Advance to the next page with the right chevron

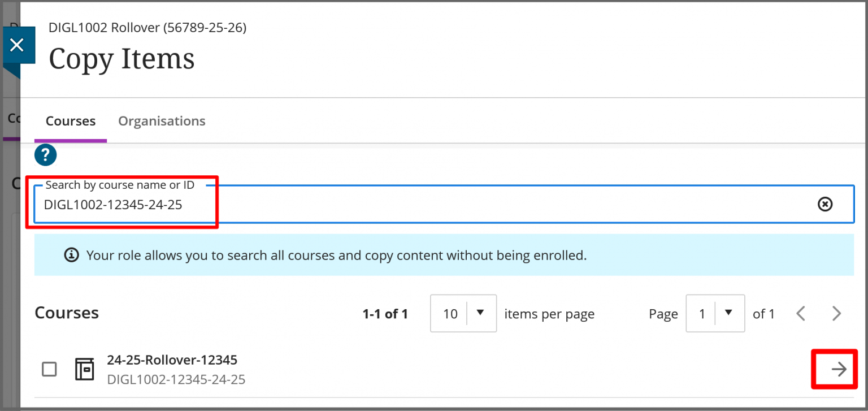[x=836, y=313]
